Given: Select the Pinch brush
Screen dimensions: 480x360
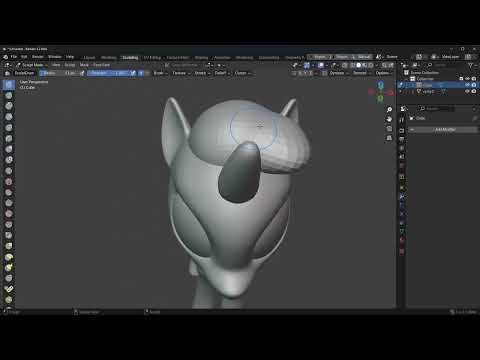Looking at the screenshot, I should [x=9, y=235].
